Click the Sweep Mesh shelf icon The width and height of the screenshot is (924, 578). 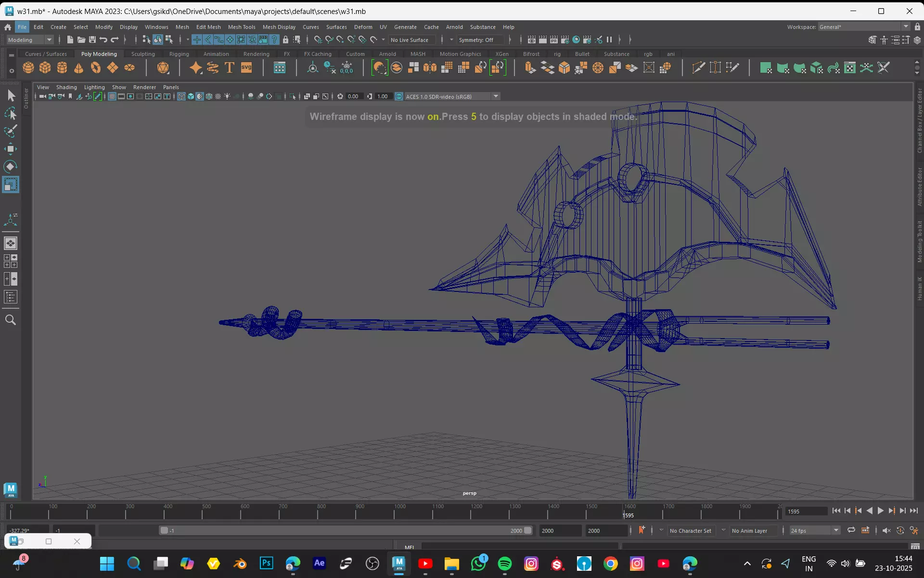[x=213, y=68]
